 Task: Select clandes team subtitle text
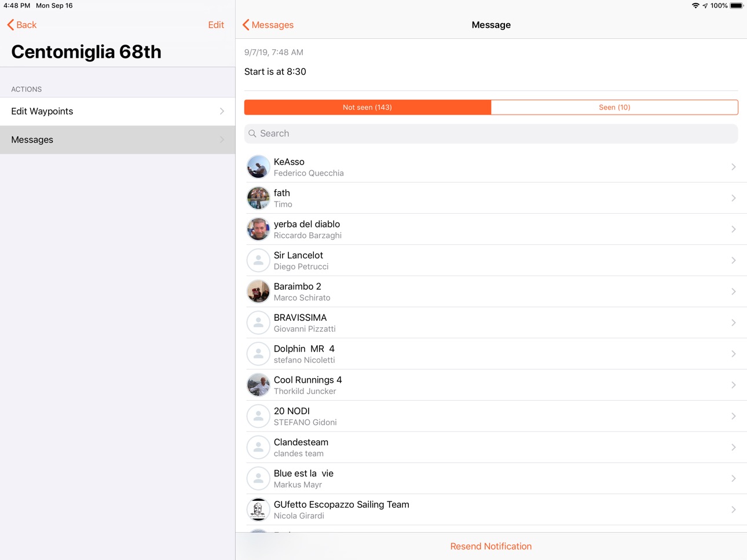[x=299, y=454]
